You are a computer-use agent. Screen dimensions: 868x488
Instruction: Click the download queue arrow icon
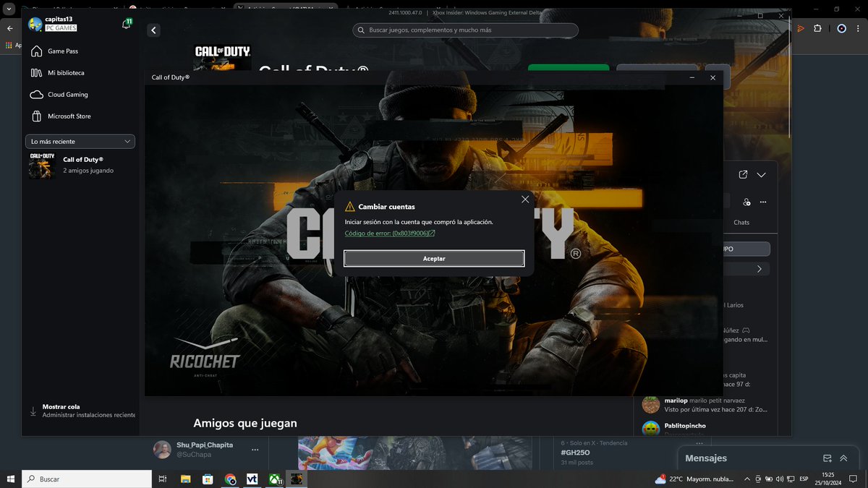click(33, 411)
